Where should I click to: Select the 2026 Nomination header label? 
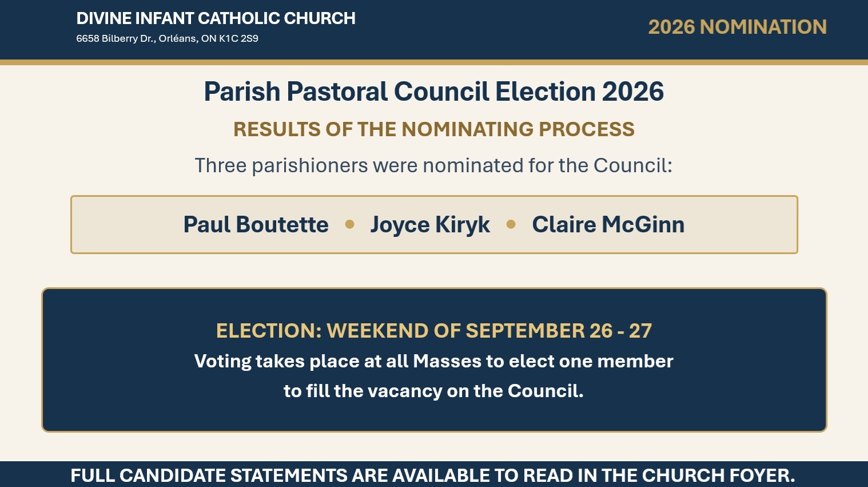pyautogui.click(x=737, y=27)
